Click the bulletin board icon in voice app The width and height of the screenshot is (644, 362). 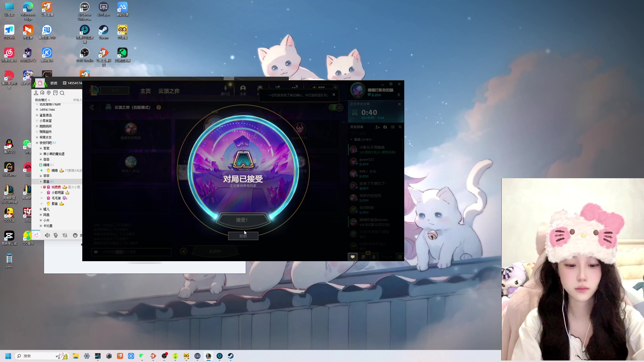pyautogui.click(x=55, y=93)
